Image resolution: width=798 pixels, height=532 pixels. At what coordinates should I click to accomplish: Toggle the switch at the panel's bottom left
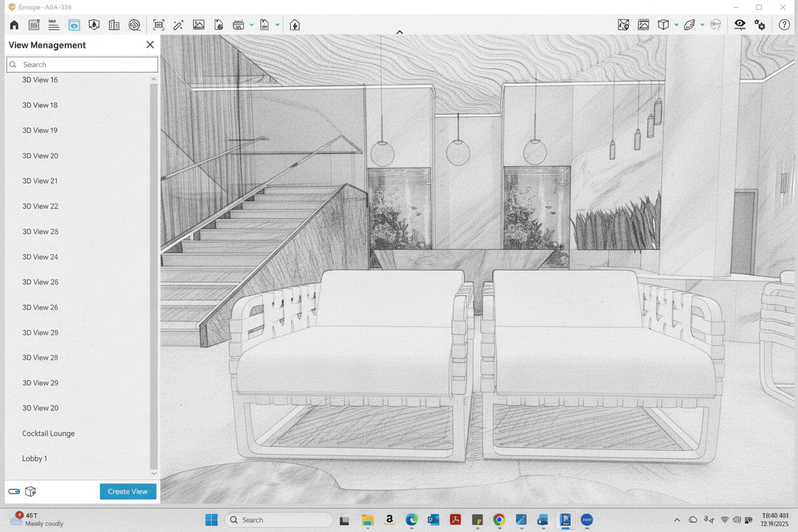[14, 492]
